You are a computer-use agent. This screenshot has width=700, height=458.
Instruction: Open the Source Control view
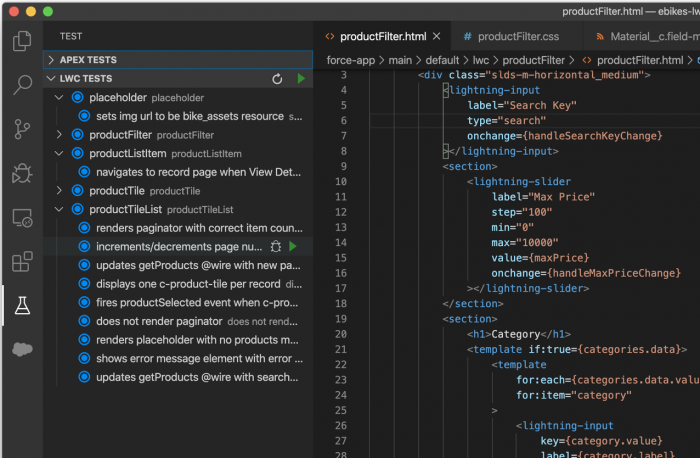(x=22, y=129)
